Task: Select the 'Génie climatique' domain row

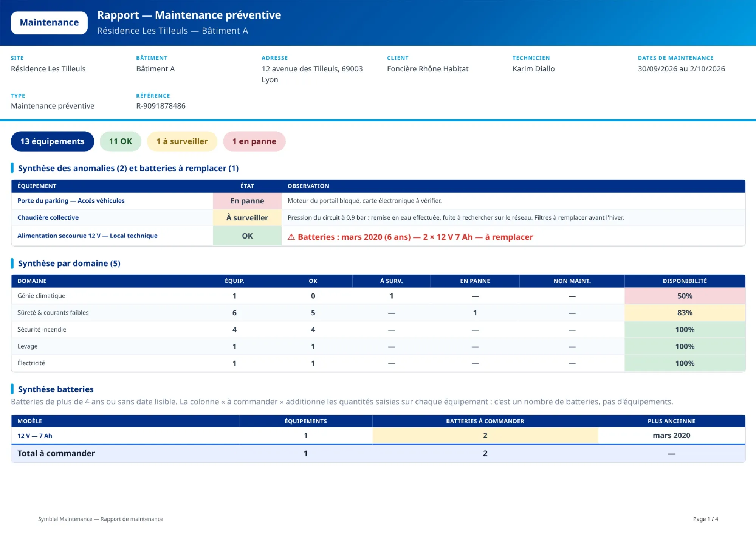Action: 378,296
